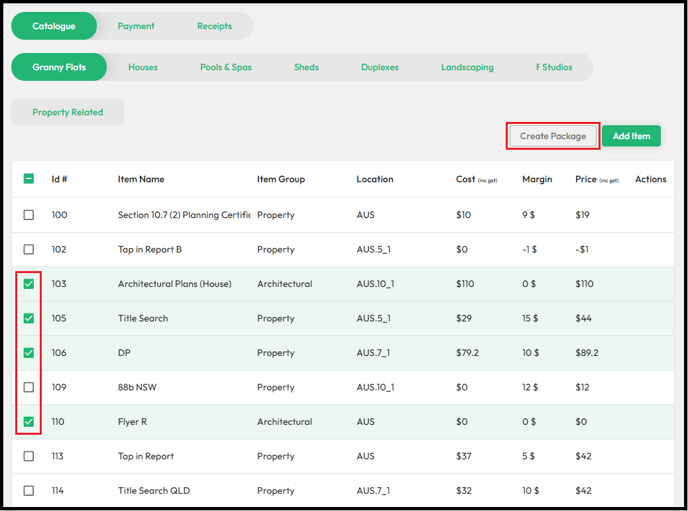Viewport: 688px width, 511px height.
Task: Click the $29 cost value
Action: 464,318
